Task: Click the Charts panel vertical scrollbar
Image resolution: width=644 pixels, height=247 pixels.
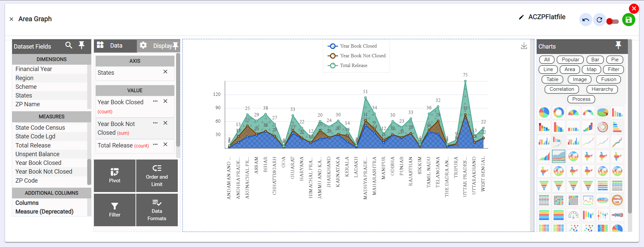Action: click(630, 127)
